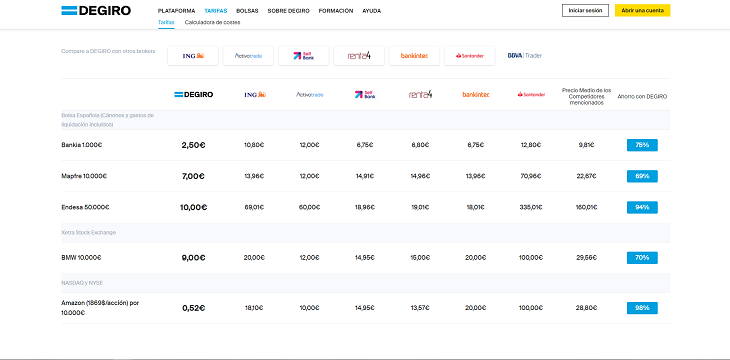This screenshot has width=730, height=360.
Task: Click average price 160,01€ for Endesa
Action: click(587, 207)
